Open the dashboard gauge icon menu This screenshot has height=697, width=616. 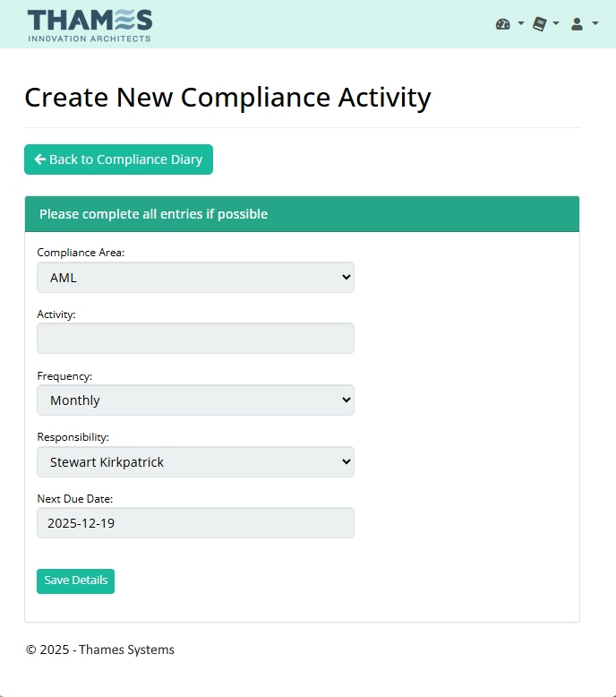point(503,24)
